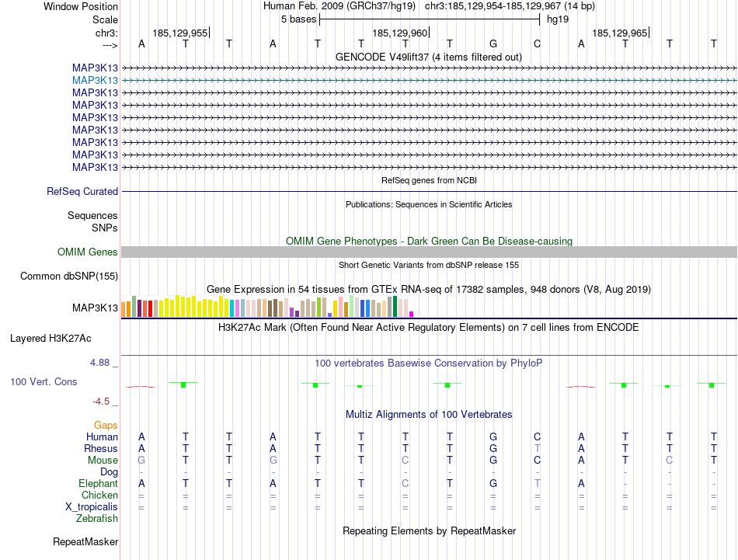Viewport: 738px width, 560px height.
Task: Open 'Publications: Sequences in Scientific Articles' title
Action: (429, 204)
